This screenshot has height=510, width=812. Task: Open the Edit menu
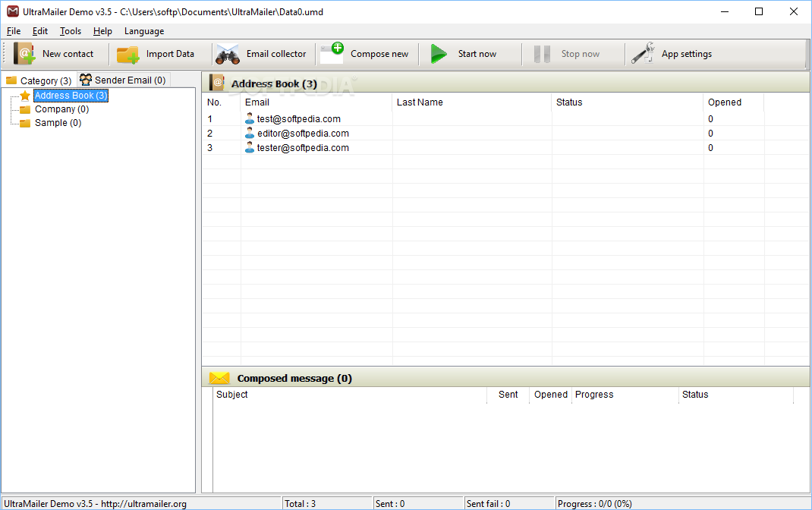pyautogui.click(x=40, y=31)
